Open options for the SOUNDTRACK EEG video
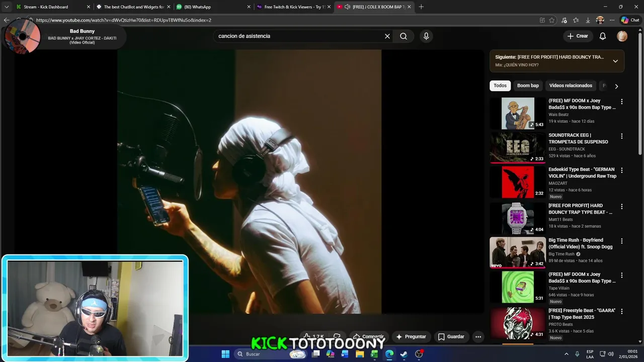 [x=622, y=136]
